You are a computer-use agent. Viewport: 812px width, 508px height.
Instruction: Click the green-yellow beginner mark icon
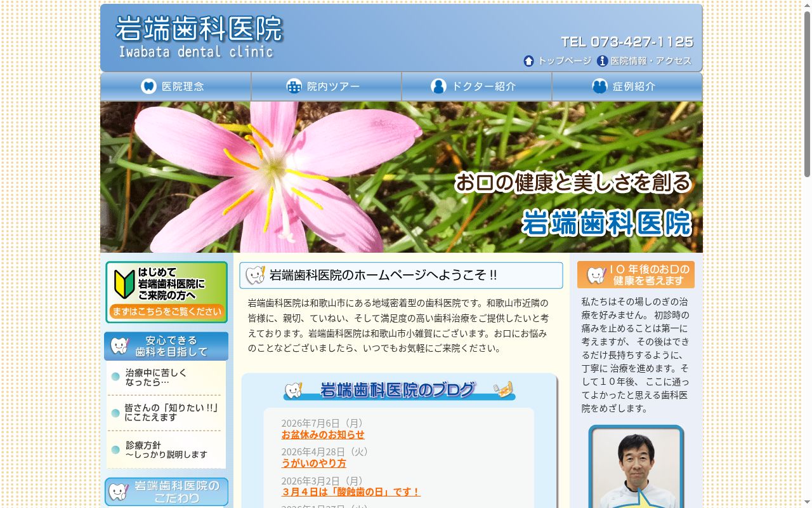click(124, 284)
